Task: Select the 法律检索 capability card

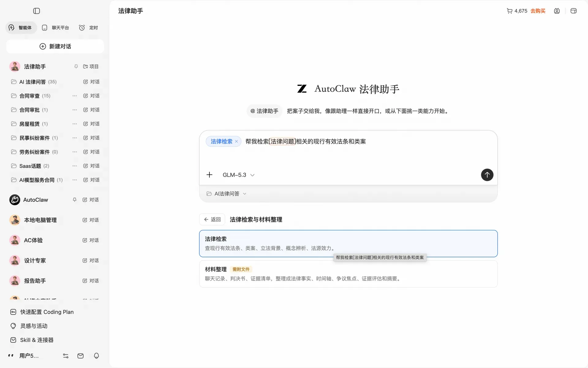Action: (348, 243)
